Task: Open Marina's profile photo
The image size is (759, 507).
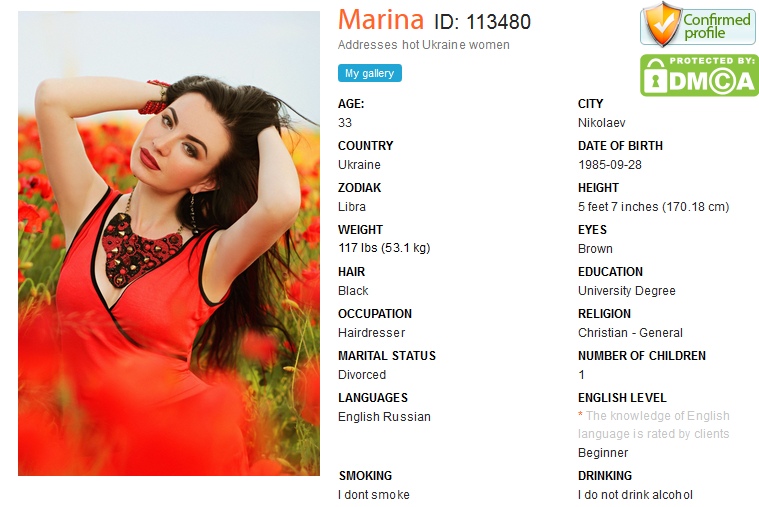Action: [169, 243]
